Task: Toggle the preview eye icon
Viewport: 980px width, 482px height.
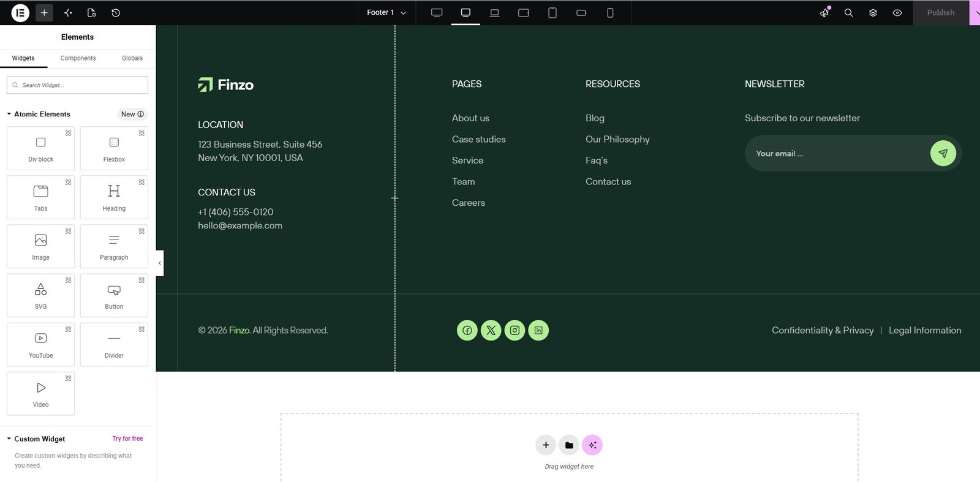Action: click(x=897, y=12)
